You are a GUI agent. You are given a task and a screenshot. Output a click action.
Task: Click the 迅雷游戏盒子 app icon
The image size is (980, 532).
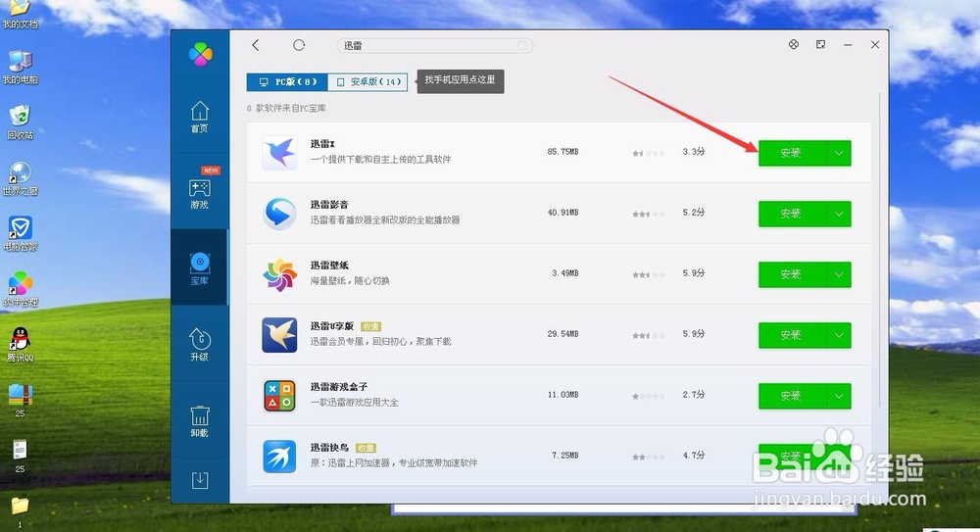[x=279, y=395]
